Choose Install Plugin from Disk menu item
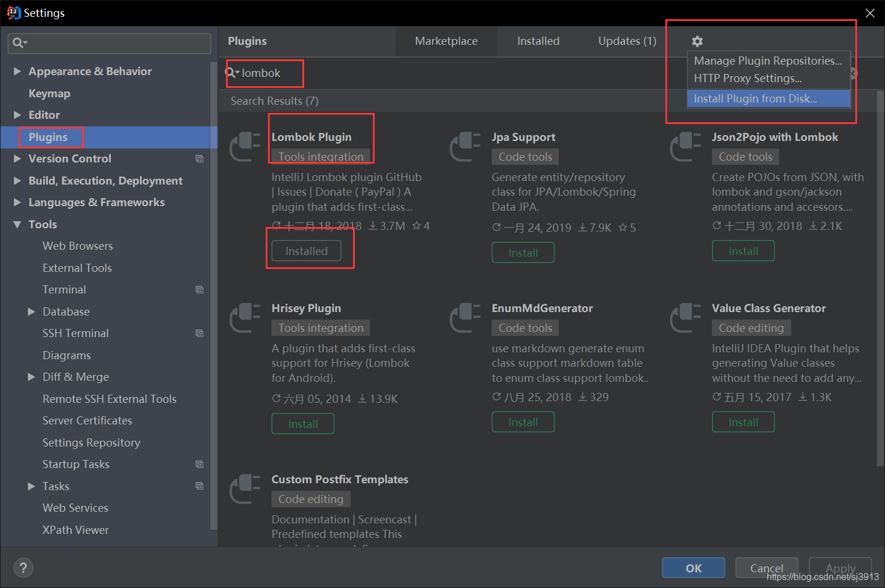 768,98
